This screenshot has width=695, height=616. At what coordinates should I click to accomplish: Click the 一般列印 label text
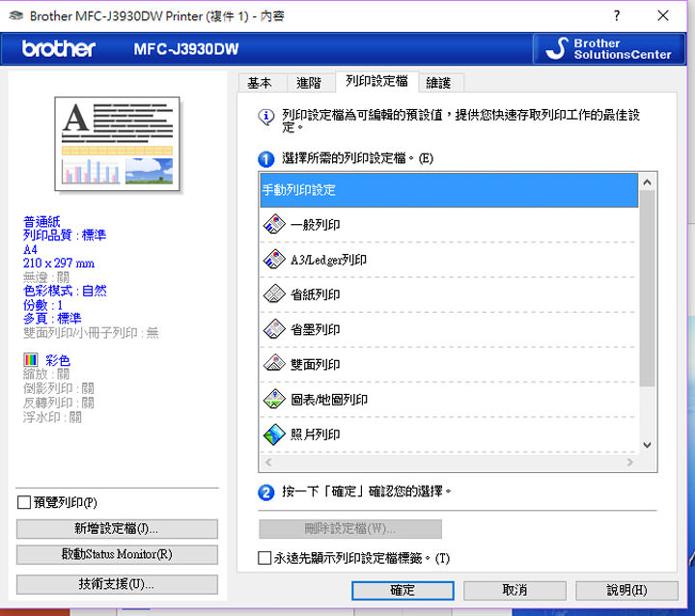click(315, 225)
